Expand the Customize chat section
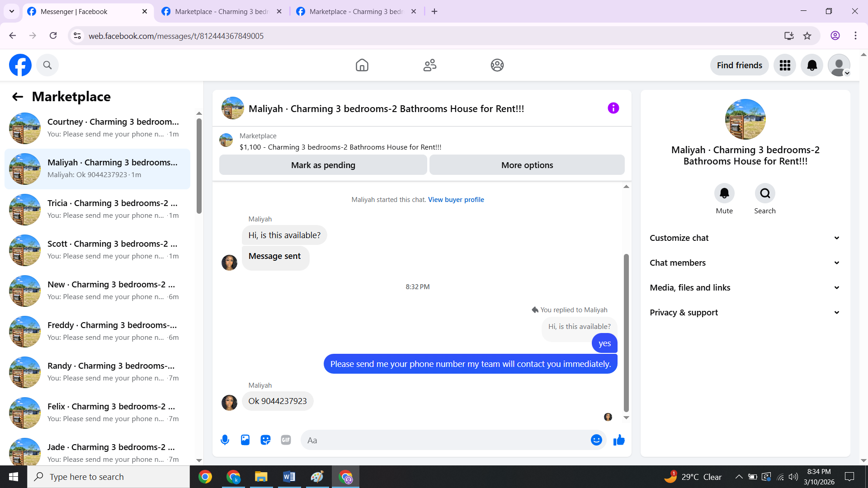 745,238
